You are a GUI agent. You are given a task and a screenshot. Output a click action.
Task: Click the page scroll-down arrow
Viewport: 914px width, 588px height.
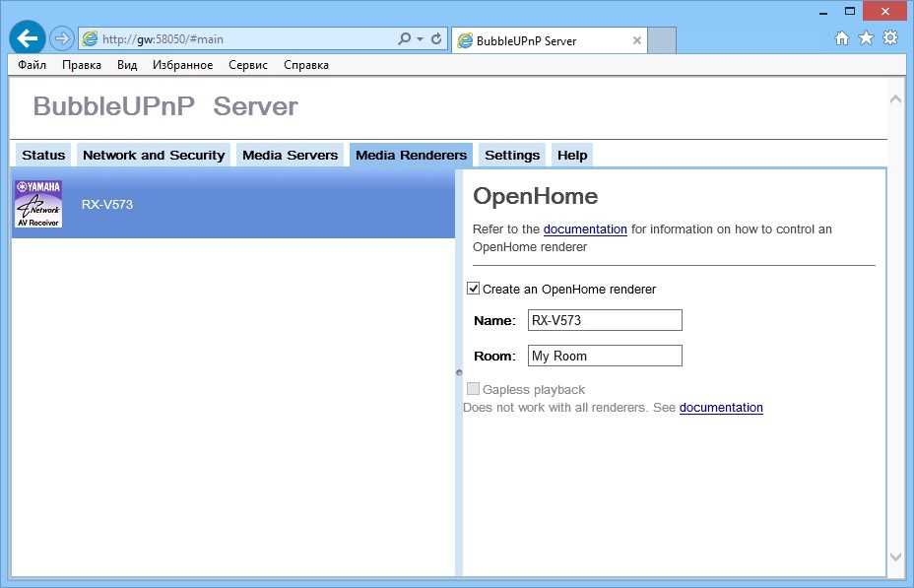coord(896,556)
